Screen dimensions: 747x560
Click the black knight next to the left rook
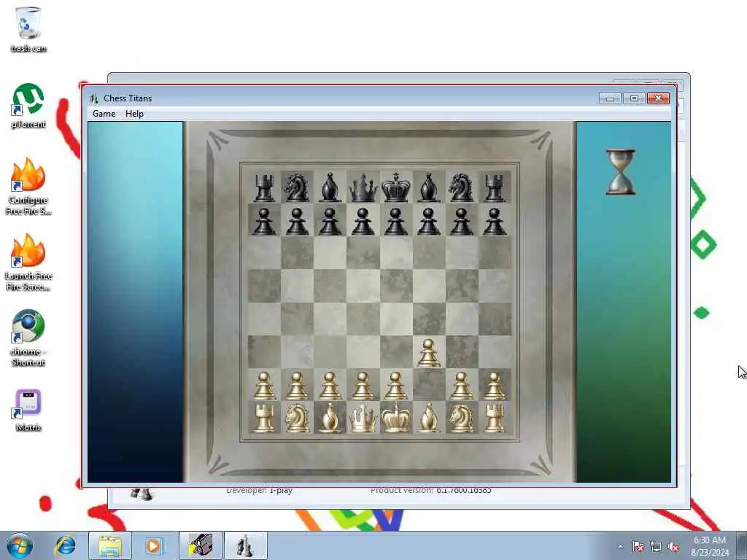(297, 188)
